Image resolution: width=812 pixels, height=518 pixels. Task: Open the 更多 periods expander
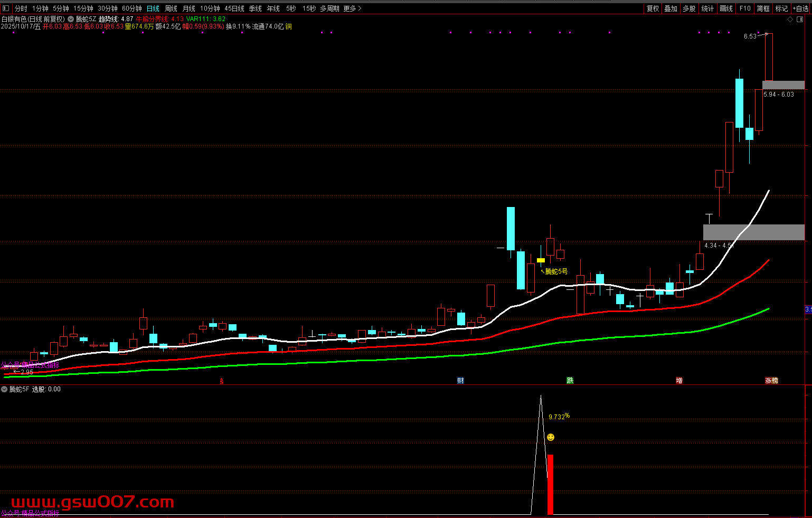click(352, 8)
